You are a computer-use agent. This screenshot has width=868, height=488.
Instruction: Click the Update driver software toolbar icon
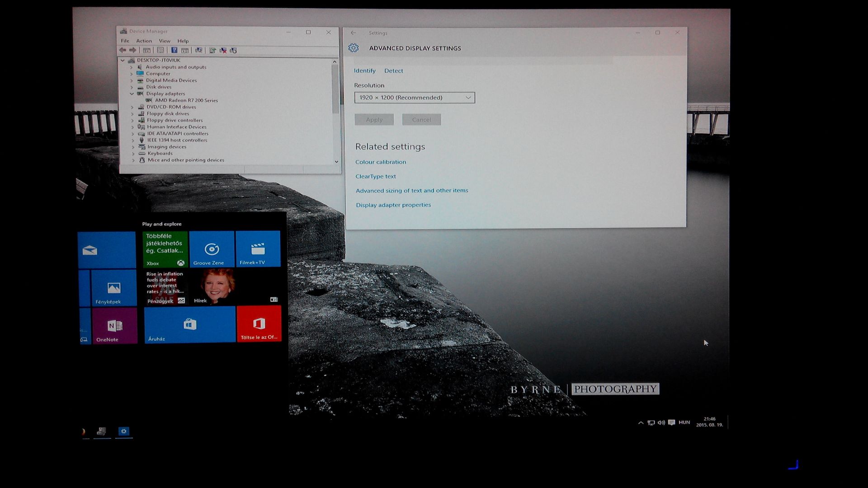coord(212,50)
